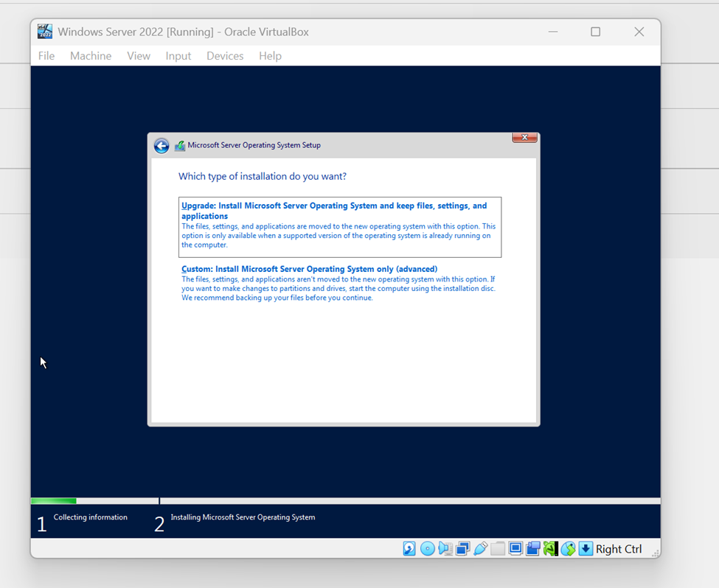Open the Machine menu
This screenshot has width=719, height=588.
tap(91, 56)
